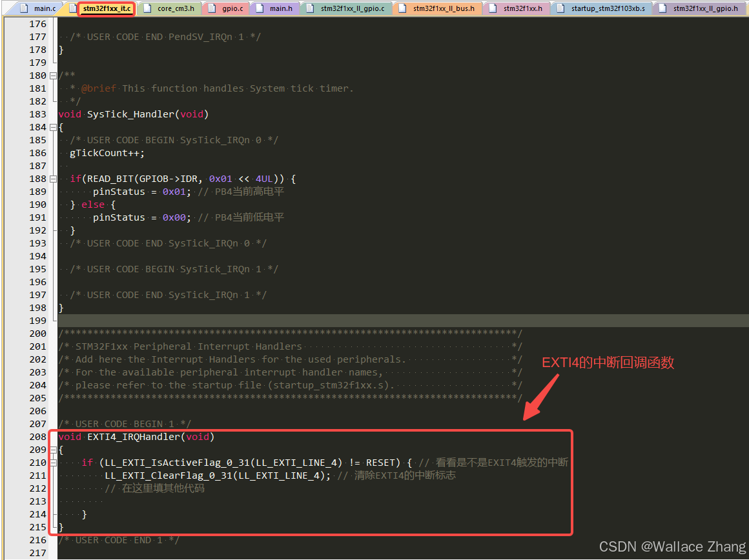Click the SysTick_Handler function name
The image size is (749, 560).
131,114
